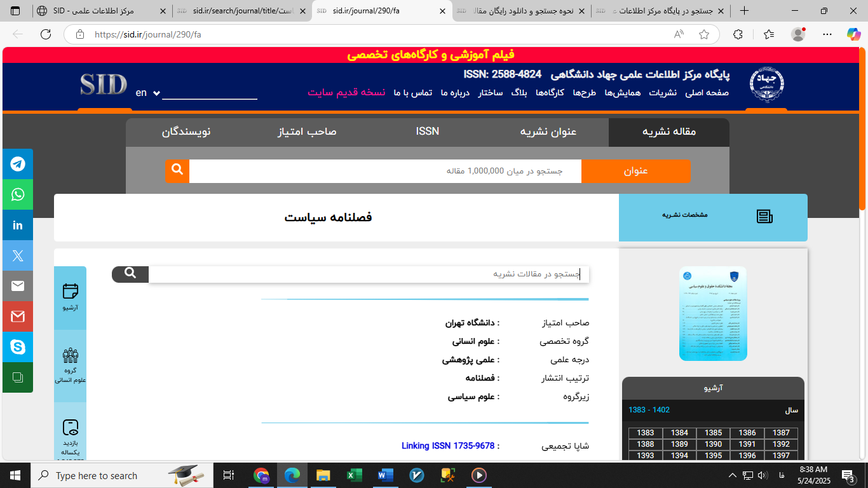Open the browser's more options menu

(827, 35)
